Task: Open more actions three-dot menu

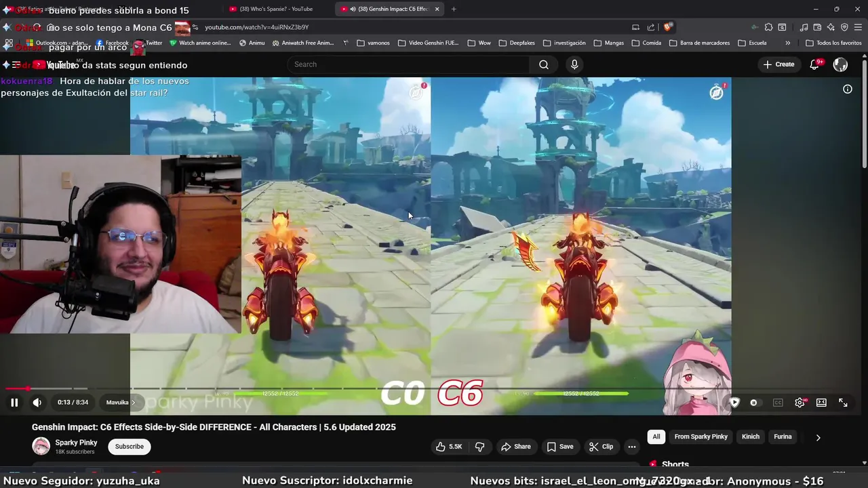Action: (632, 447)
